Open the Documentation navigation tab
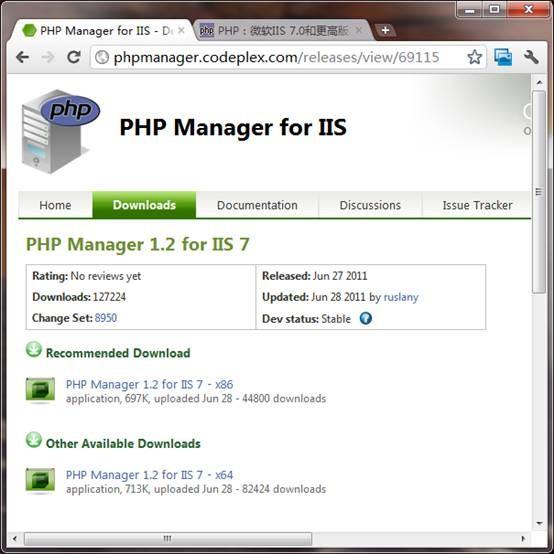Viewport: 554px width, 554px height. (257, 205)
